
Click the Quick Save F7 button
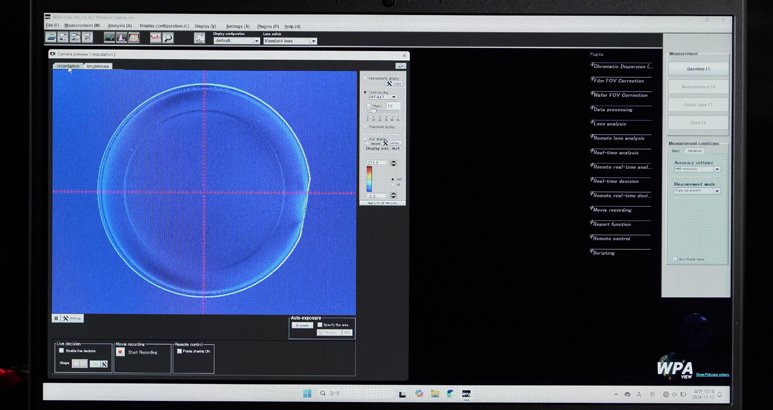click(698, 104)
